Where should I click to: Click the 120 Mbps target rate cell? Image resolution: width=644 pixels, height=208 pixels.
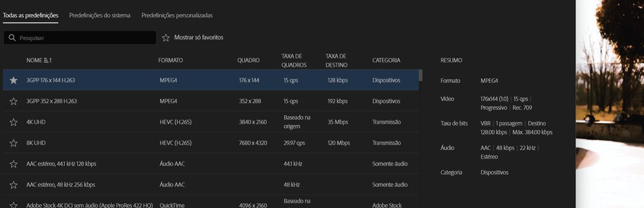pos(339,143)
